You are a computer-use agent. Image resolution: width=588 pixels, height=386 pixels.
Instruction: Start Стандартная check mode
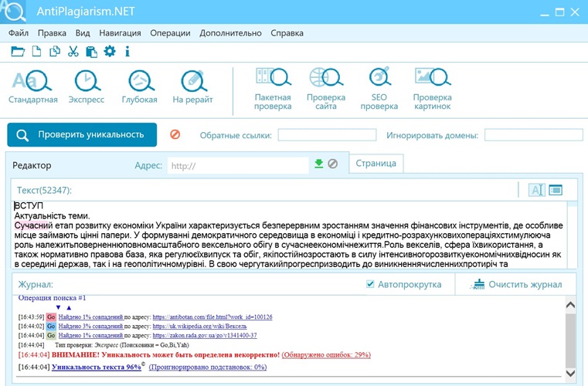(33, 86)
